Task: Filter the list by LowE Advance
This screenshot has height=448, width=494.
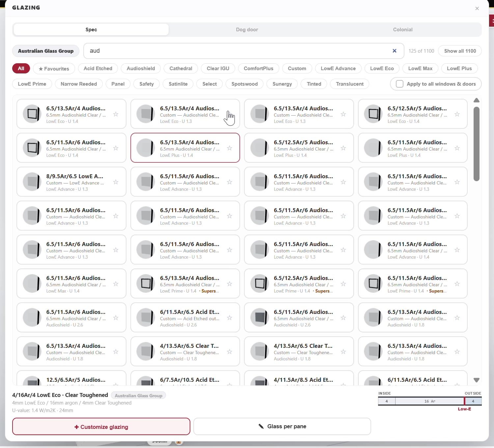Action: (338, 69)
